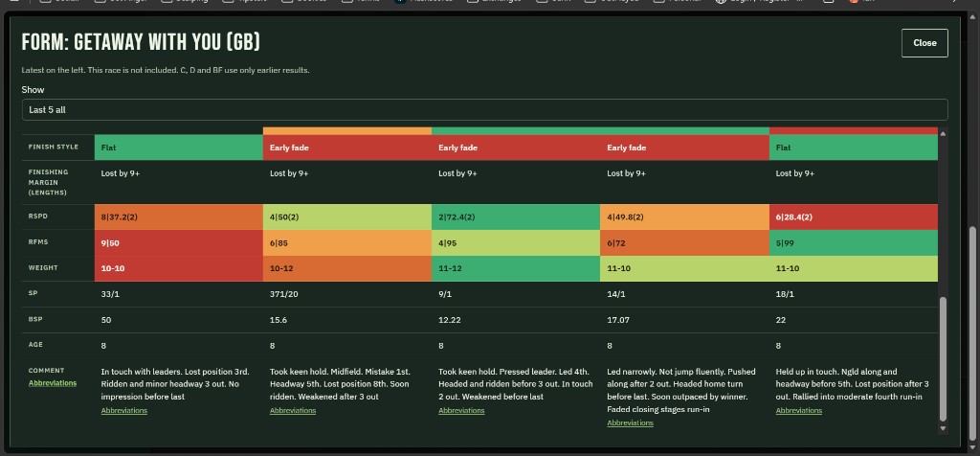Viewport: 980px width, 456px height.
Task: Click BSP value 17.07
Action: click(618, 320)
